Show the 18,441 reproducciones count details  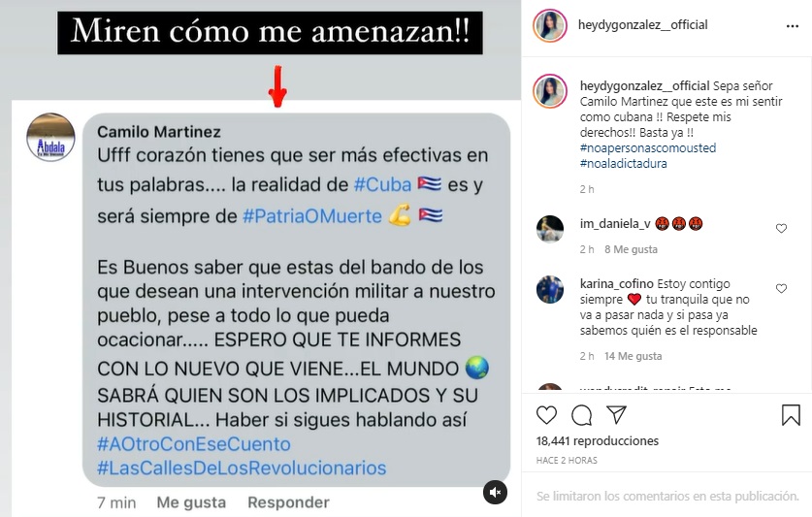597,440
